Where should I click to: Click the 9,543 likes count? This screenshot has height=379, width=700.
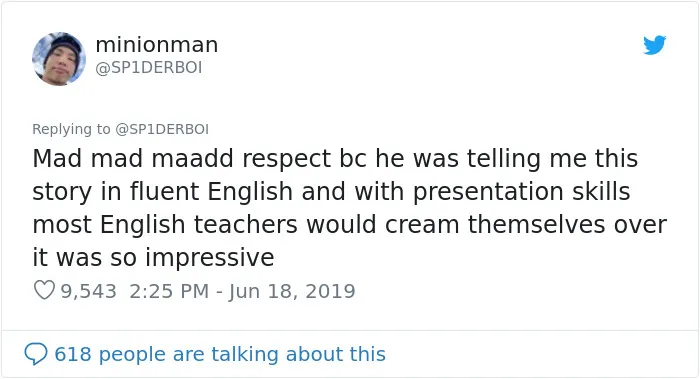[x=88, y=291]
